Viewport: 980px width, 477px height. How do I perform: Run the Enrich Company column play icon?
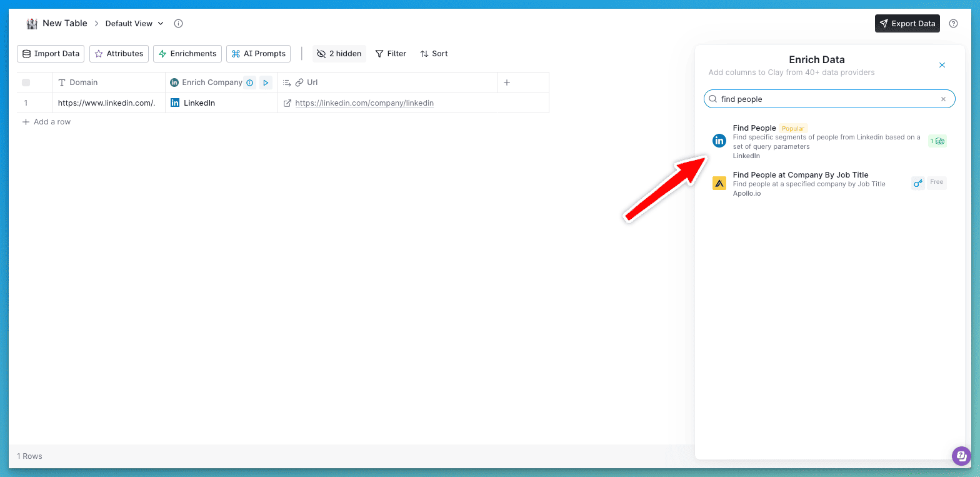266,83
